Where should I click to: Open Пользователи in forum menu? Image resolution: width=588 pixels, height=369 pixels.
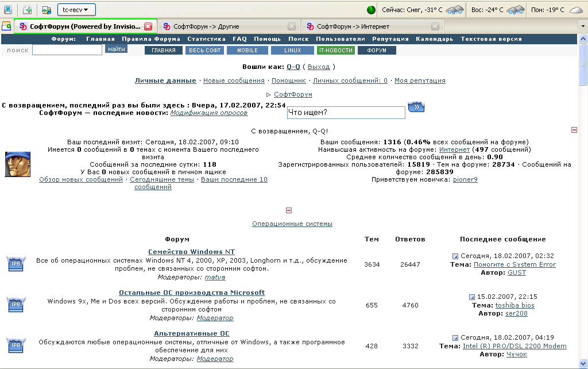[x=341, y=39]
